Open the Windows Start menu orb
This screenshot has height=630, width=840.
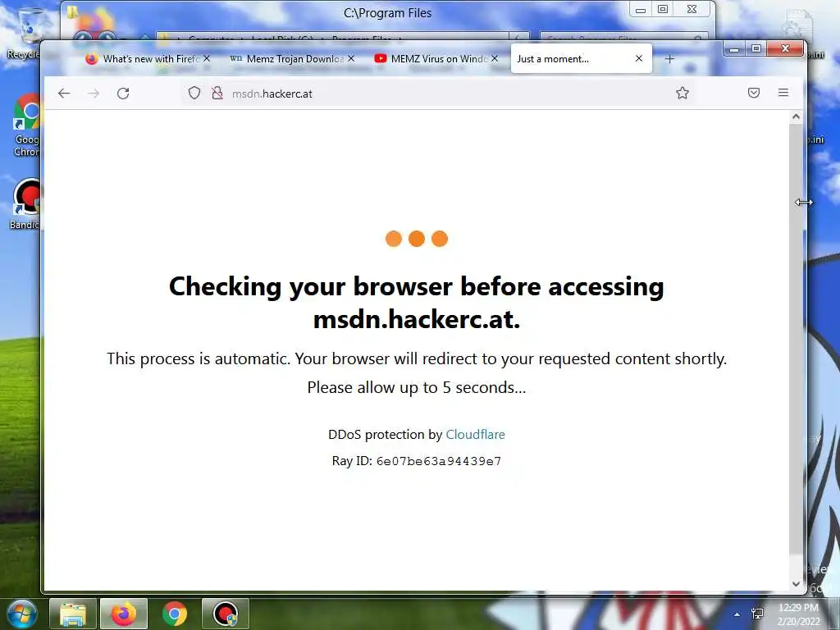(21, 614)
